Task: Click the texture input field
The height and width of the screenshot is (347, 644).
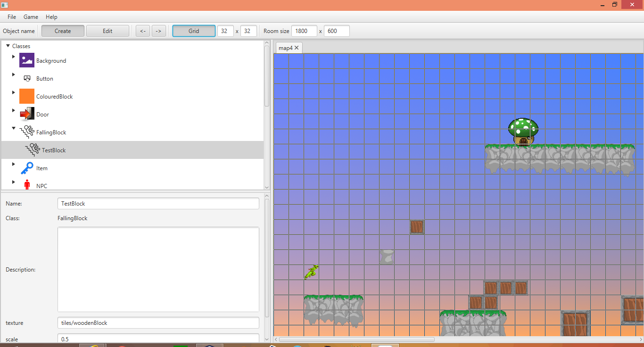Action: (x=158, y=322)
